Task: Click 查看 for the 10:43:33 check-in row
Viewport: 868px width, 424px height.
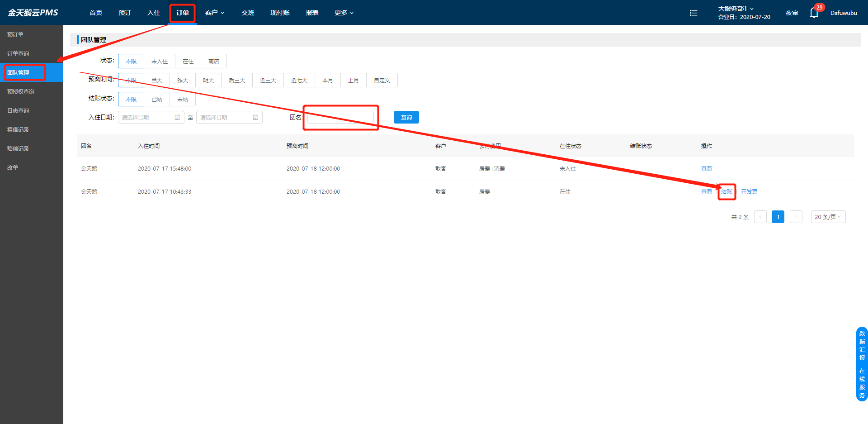Action: coord(707,192)
